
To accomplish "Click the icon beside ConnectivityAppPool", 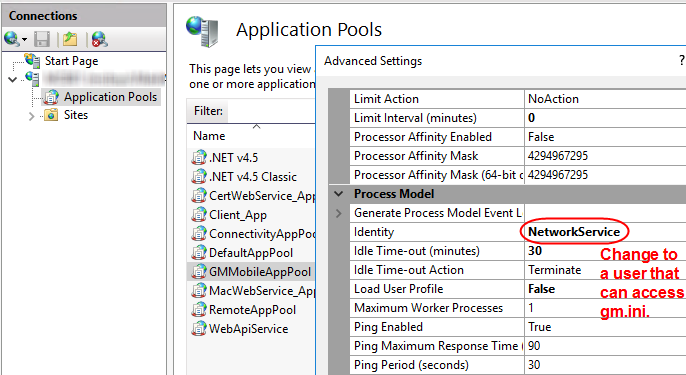I will pos(199,234).
